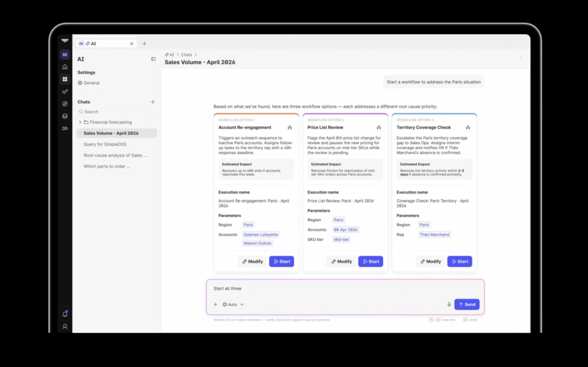Click the microphone icon in chat input
The image size is (588, 367).
point(449,304)
